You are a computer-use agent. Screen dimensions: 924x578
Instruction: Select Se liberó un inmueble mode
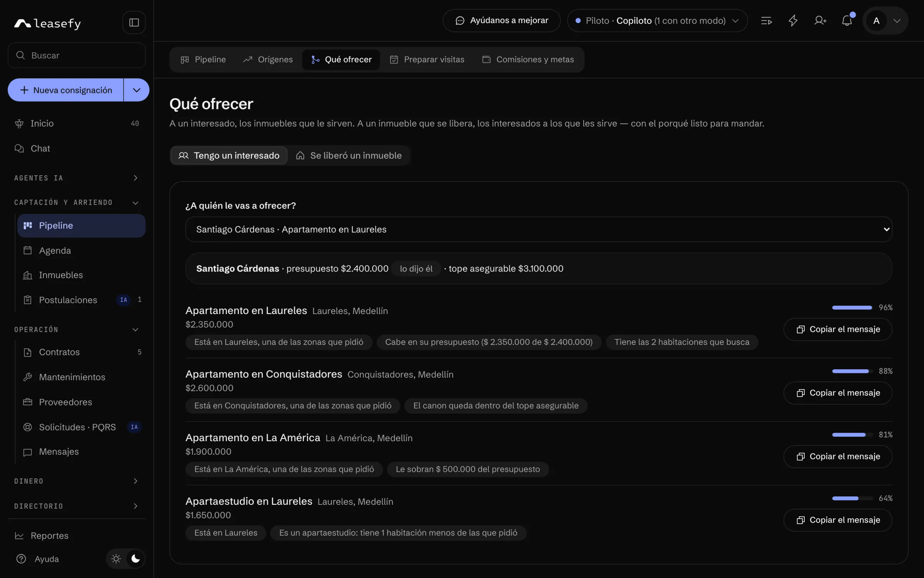(348, 155)
